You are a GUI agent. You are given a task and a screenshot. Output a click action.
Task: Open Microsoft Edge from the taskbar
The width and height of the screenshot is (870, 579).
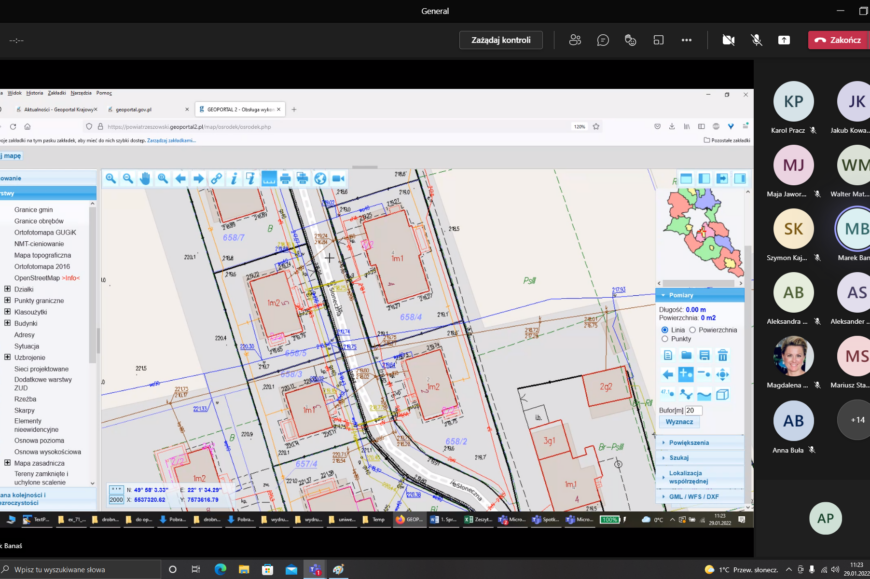220,570
